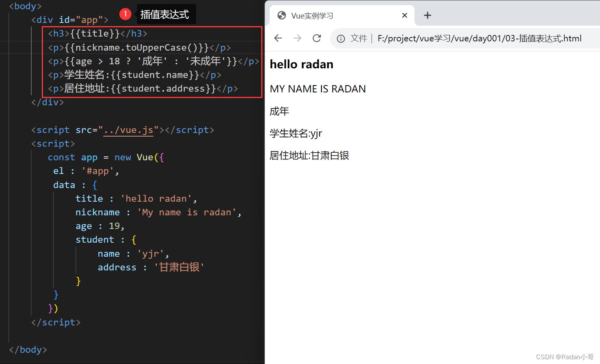Click the '成年' text in the page
The width and height of the screenshot is (600, 364).
279,111
